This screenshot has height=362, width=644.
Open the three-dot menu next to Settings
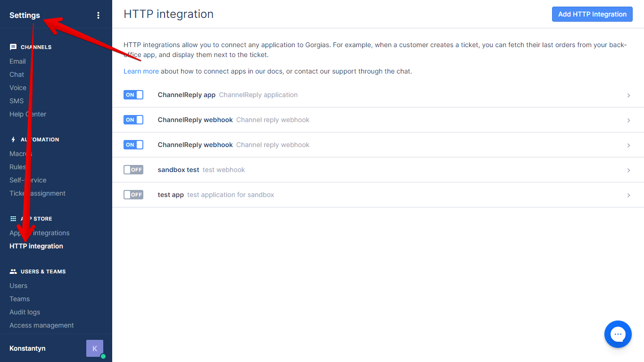point(98,15)
